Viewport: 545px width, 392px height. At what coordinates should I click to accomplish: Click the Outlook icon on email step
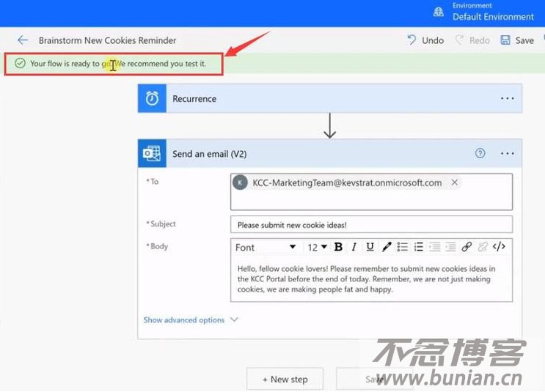pos(152,153)
